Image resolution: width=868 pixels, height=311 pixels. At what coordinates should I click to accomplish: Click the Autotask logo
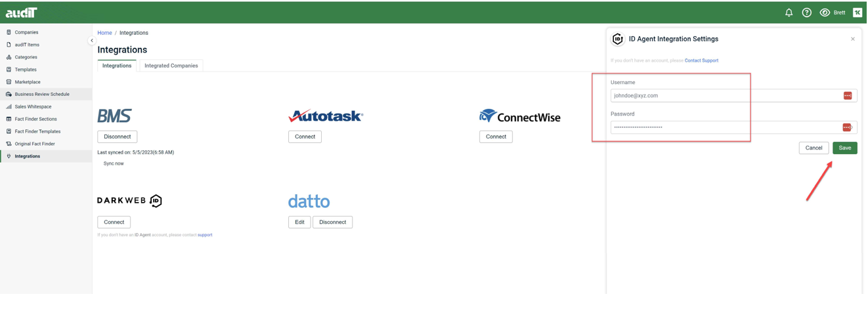tap(326, 116)
